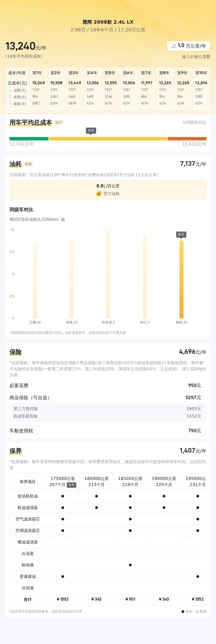
Task: Click 发动机机油 dot under 190000公里
Action: coord(164,496)
